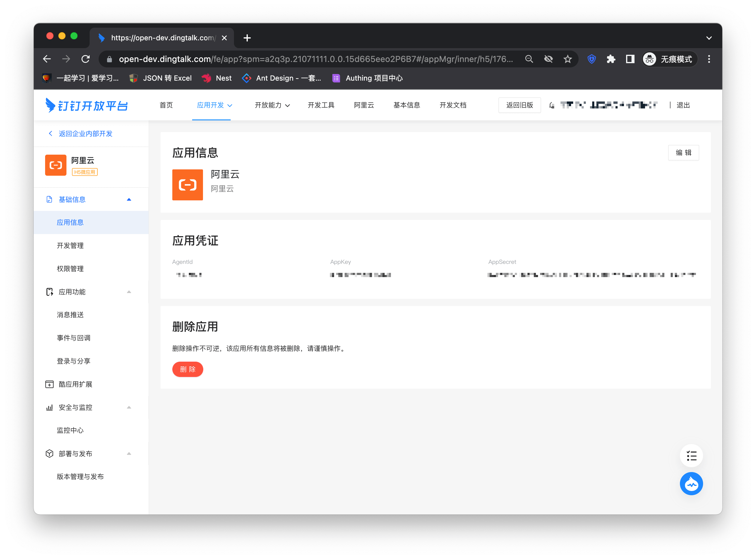Click the floating checklist icon button
The height and width of the screenshot is (559, 756).
tap(691, 456)
